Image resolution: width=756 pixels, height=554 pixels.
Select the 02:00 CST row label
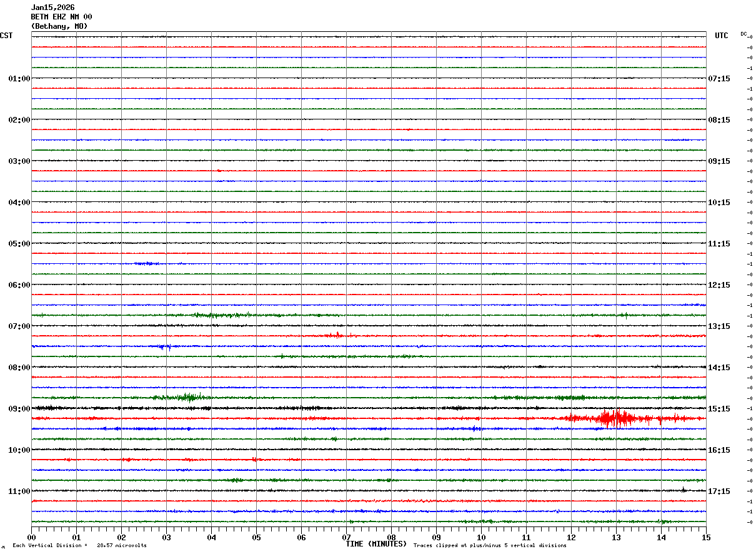tap(19, 120)
